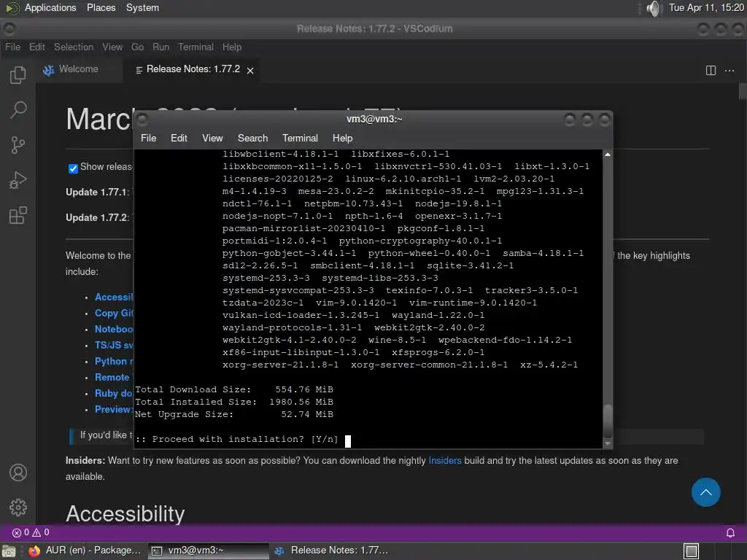Follow the Accessibility highlight link
The height and width of the screenshot is (560, 747).
[113, 297]
